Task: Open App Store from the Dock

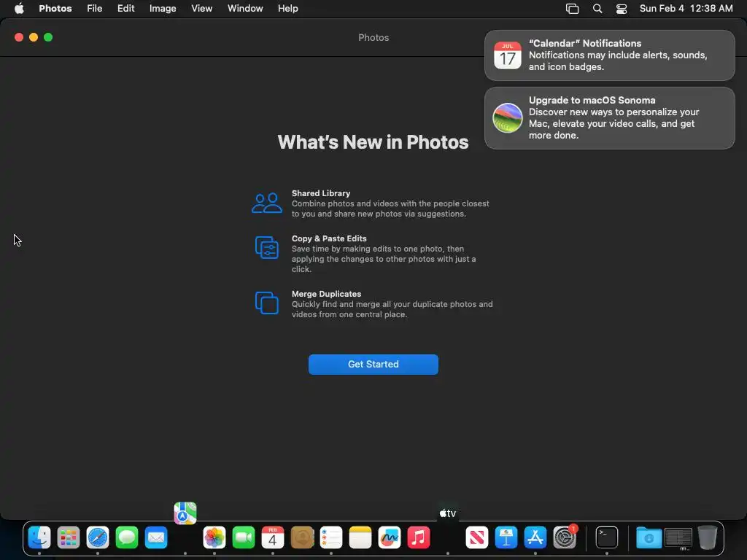Action: coord(535,537)
